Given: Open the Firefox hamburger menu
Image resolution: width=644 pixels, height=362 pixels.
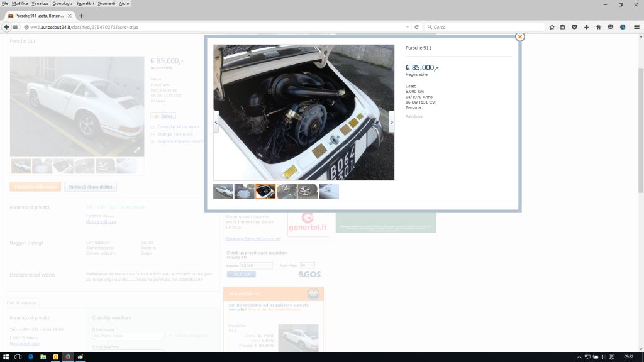Looking at the screenshot, I should (636, 27).
